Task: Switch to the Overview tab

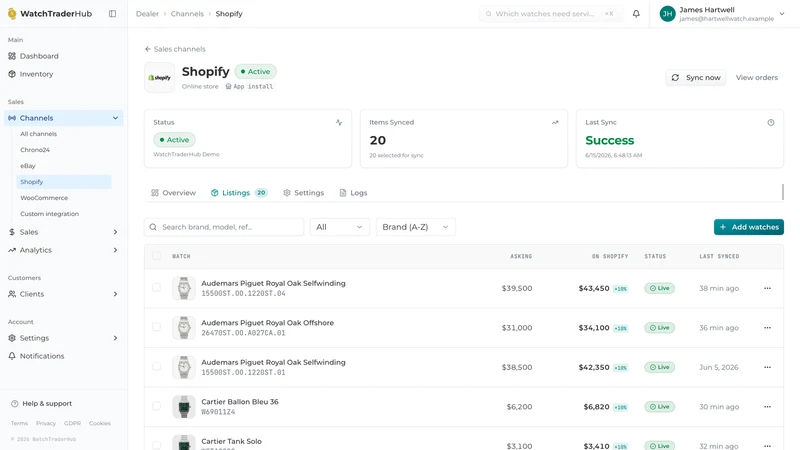Action: pyautogui.click(x=173, y=193)
